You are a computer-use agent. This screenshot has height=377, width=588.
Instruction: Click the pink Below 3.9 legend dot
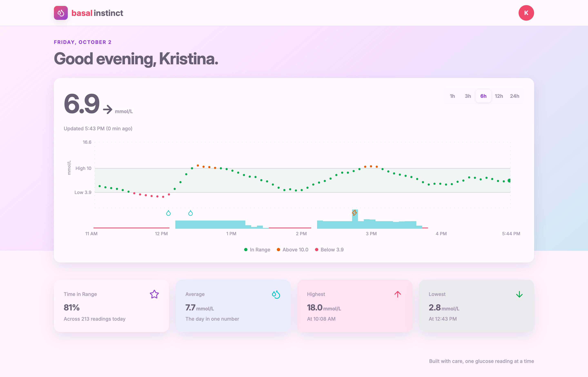[x=316, y=249]
